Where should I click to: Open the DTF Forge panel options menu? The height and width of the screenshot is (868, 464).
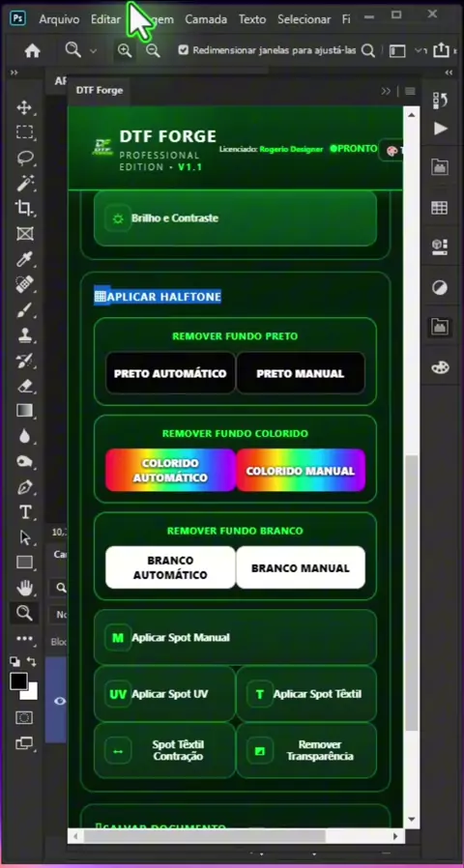pyautogui.click(x=410, y=91)
